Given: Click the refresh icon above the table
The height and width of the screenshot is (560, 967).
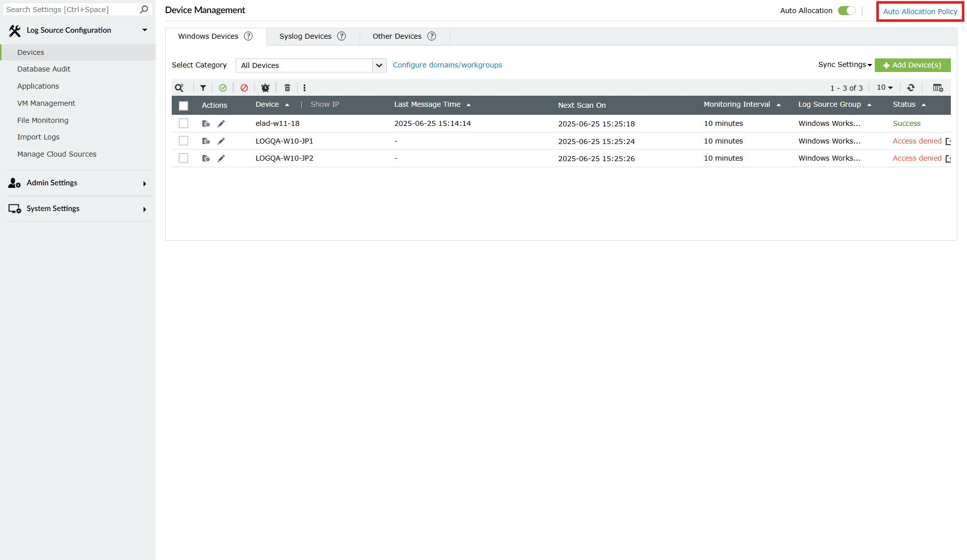Looking at the screenshot, I should 911,88.
